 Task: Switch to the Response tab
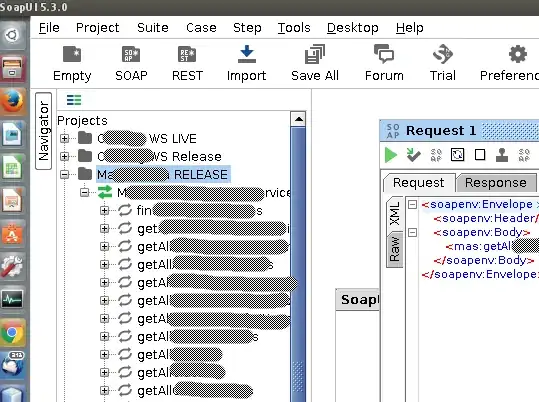click(496, 183)
